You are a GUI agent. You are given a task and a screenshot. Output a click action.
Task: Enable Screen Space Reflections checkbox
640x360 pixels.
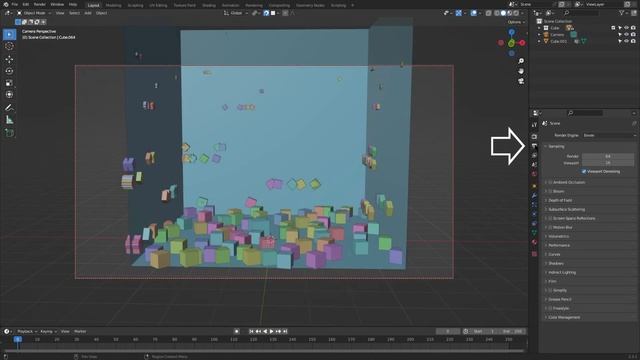550,218
